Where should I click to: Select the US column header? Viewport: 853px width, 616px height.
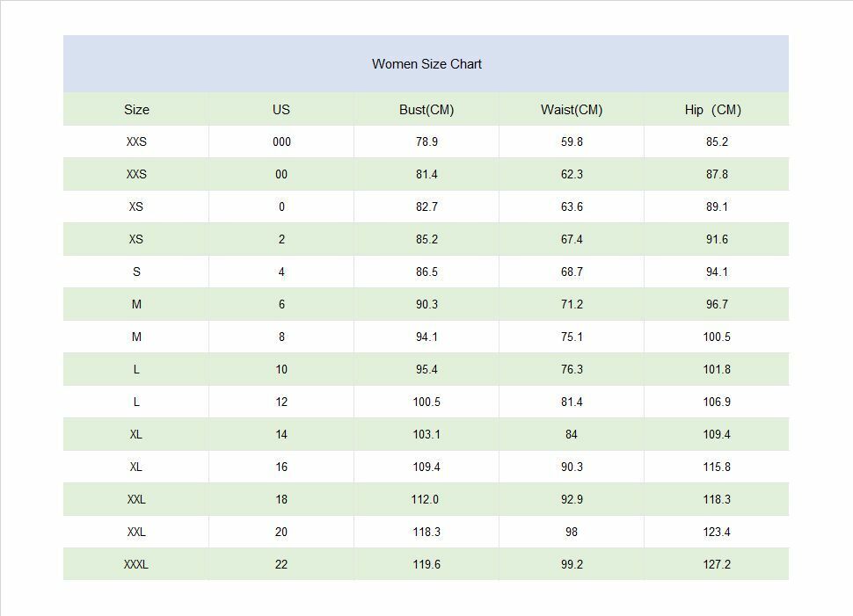point(281,110)
